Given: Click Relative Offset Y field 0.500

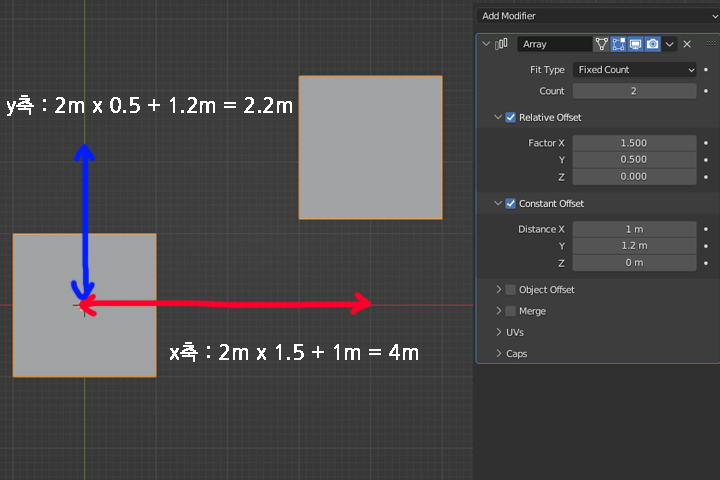Looking at the screenshot, I should tap(635, 159).
